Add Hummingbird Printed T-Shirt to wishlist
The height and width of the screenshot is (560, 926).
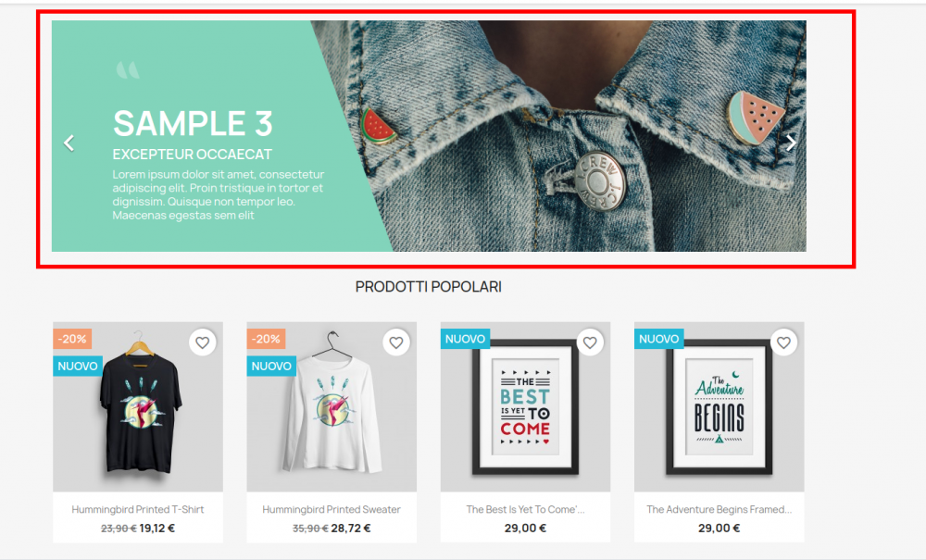pos(203,342)
